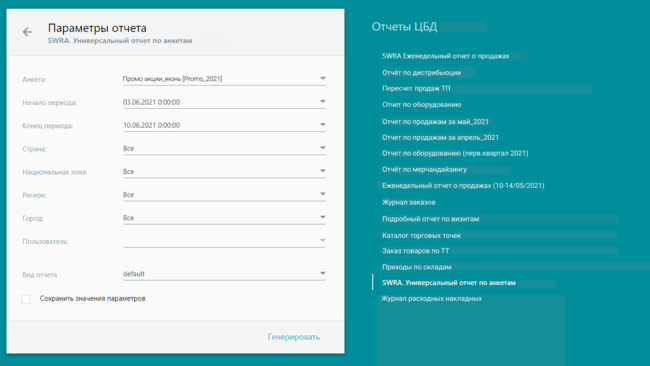The width and height of the screenshot is (650, 366).
Task: Open Журнал заказов report
Action: tap(409, 202)
